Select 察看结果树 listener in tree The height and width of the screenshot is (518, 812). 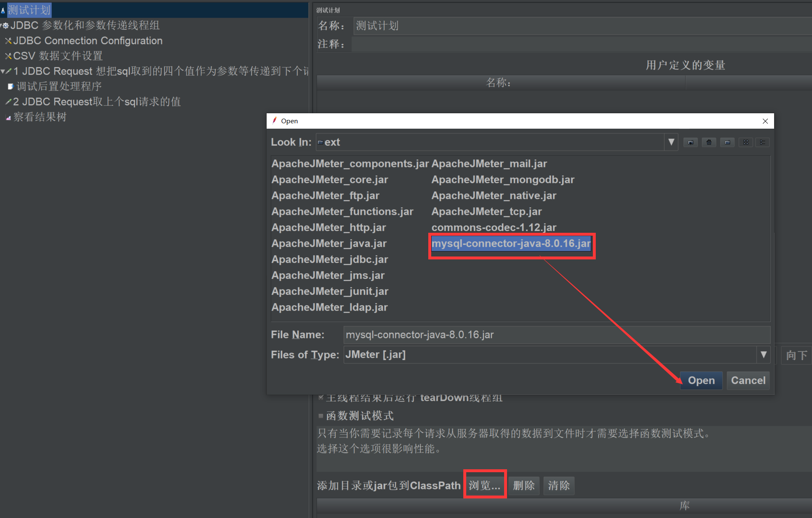(40, 117)
